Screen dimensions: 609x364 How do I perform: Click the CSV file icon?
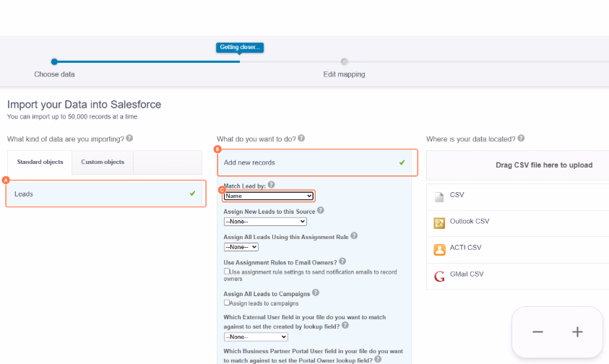click(x=439, y=197)
